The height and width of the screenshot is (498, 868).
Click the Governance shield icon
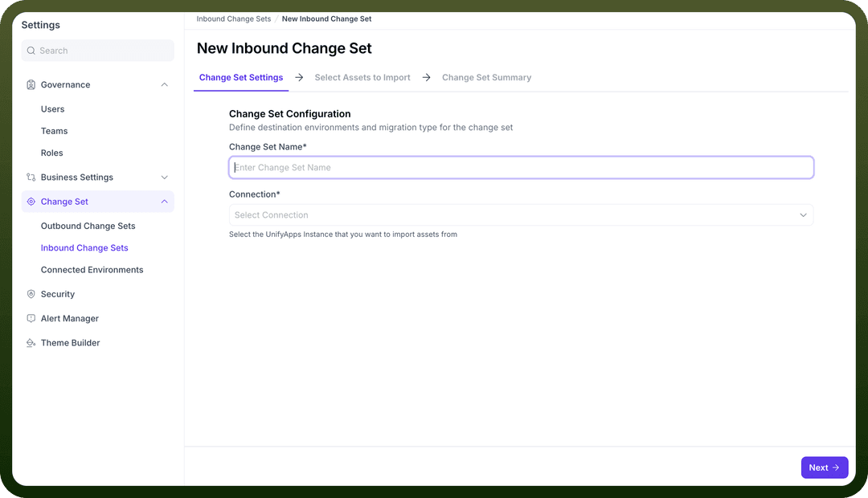click(31, 84)
